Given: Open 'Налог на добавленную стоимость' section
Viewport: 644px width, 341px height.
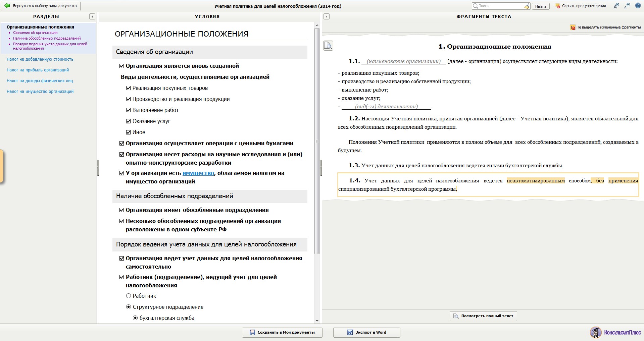Looking at the screenshot, I should (40, 59).
